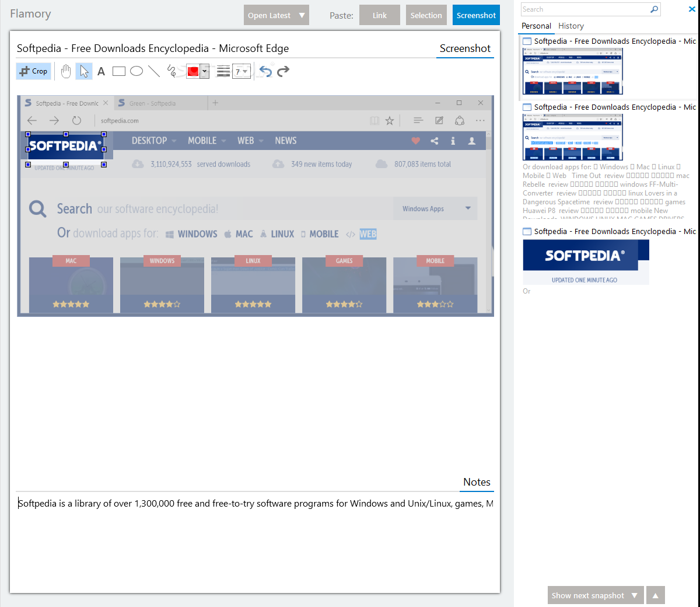Select the Crop tool
The width and height of the screenshot is (700, 607).
[34, 71]
